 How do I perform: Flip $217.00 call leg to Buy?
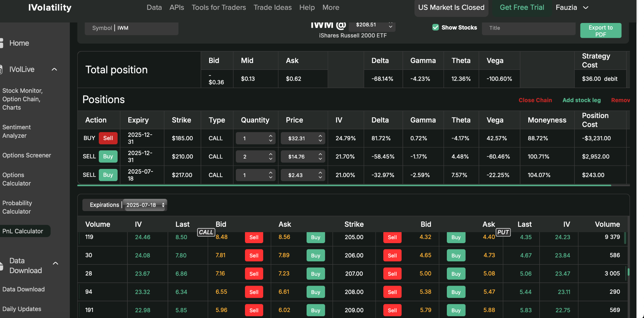coord(108,175)
